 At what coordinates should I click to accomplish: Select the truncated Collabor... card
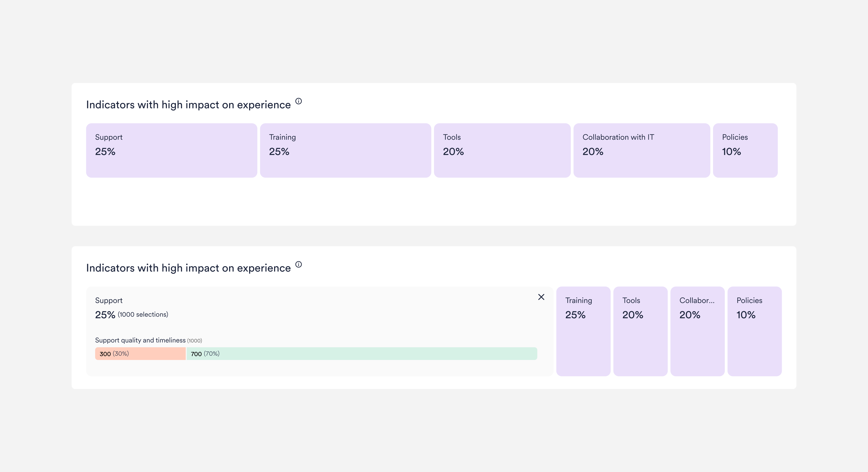(697, 331)
